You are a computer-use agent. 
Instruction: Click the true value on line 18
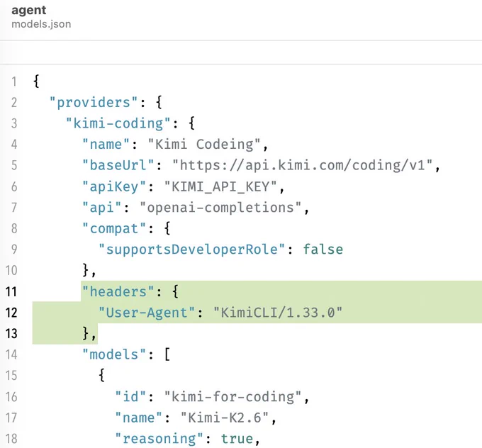tap(237, 439)
